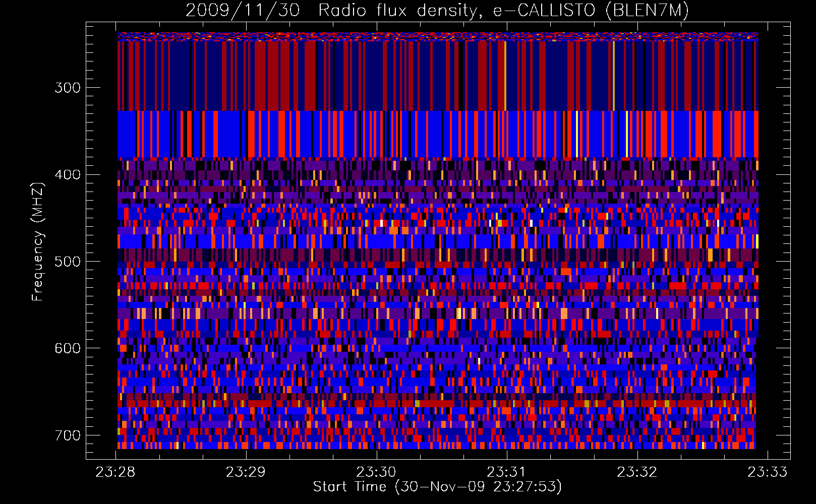
Task: Click the 23:30 time tick label
Action: [376, 472]
